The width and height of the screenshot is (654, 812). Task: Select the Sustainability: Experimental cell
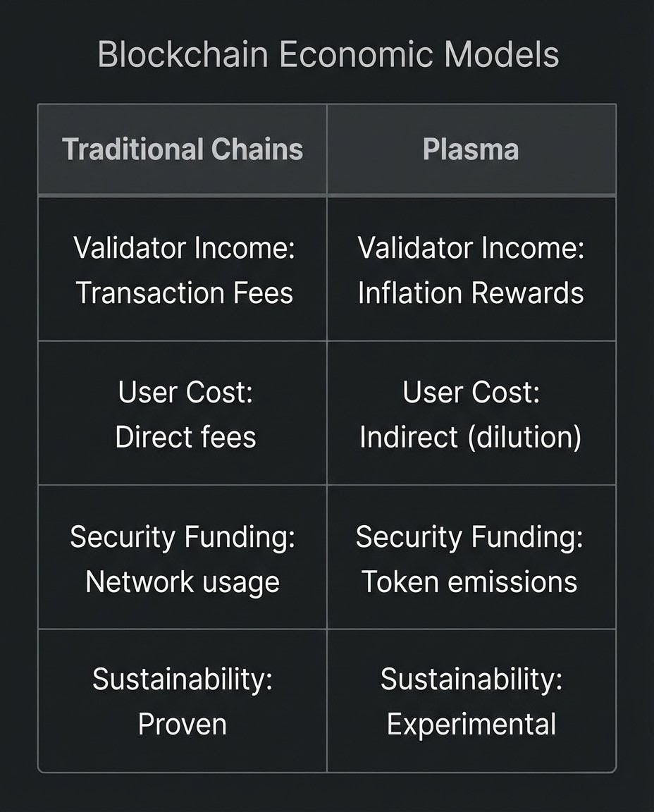(471, 701)
